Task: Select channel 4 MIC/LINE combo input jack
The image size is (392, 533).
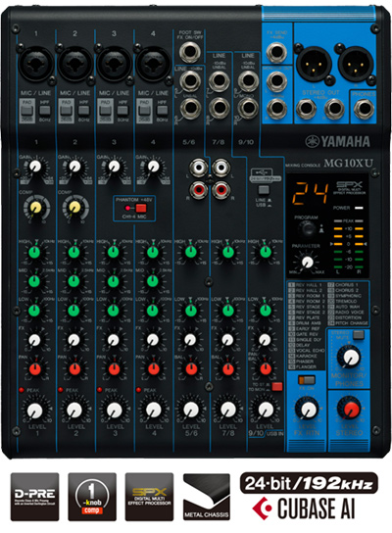Action: tap(153, 64)
